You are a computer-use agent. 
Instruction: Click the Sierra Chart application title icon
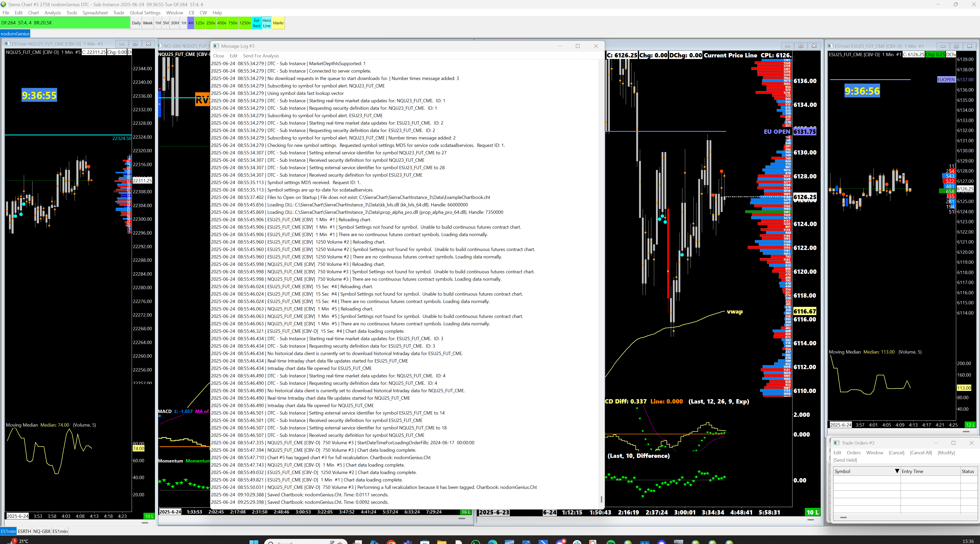(3, 4)
